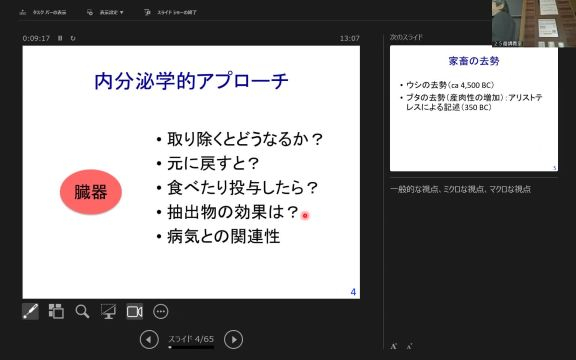576x360 pixels.
Task: Pause the presentation timer
Action: (x=60, y=38)
